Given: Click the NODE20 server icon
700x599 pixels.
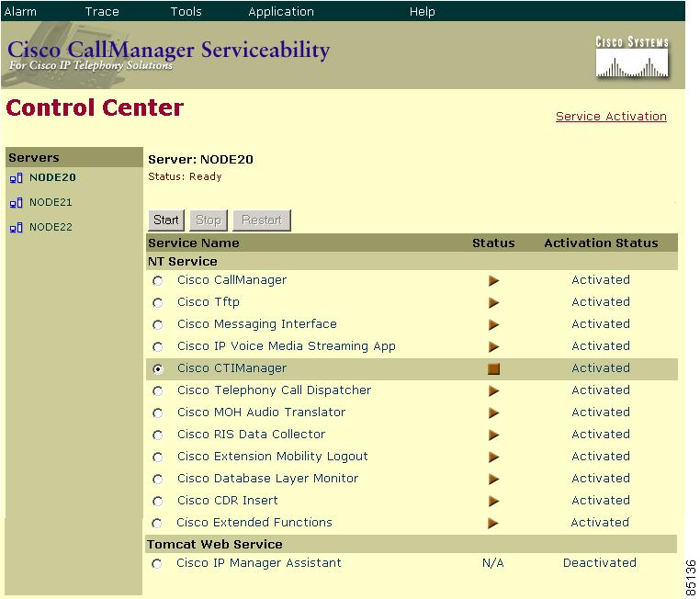Looking at the screenshot, I should pyautogui.click(x=16, y=178).
